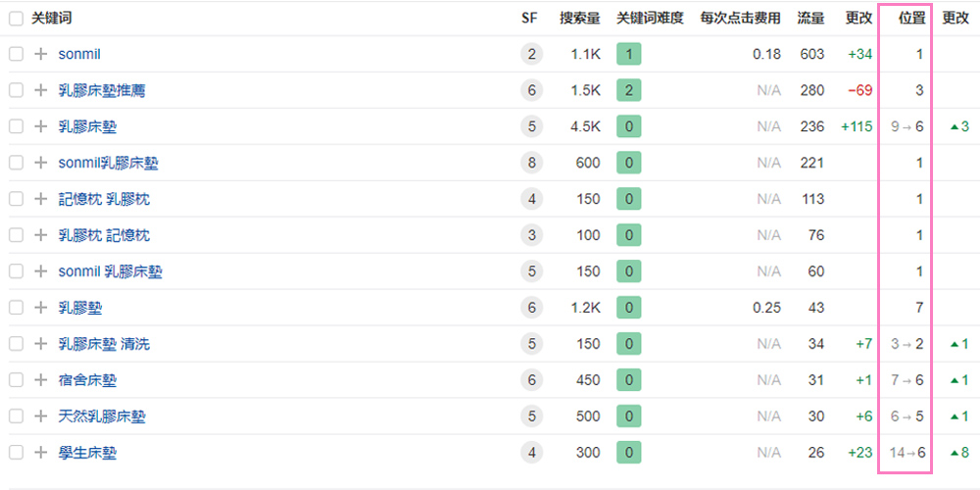Toggle the select-all checkbox in the header
The height and width of the screenshot is (490, 980).
click(16, 19)
